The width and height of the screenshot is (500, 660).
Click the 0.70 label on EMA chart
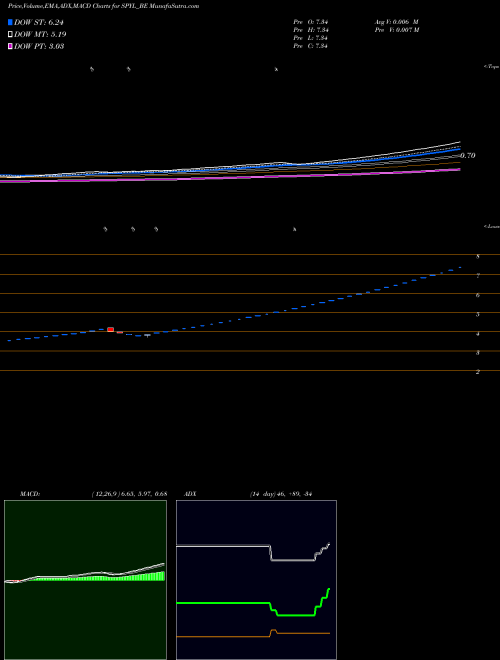(x=467, y=155)
